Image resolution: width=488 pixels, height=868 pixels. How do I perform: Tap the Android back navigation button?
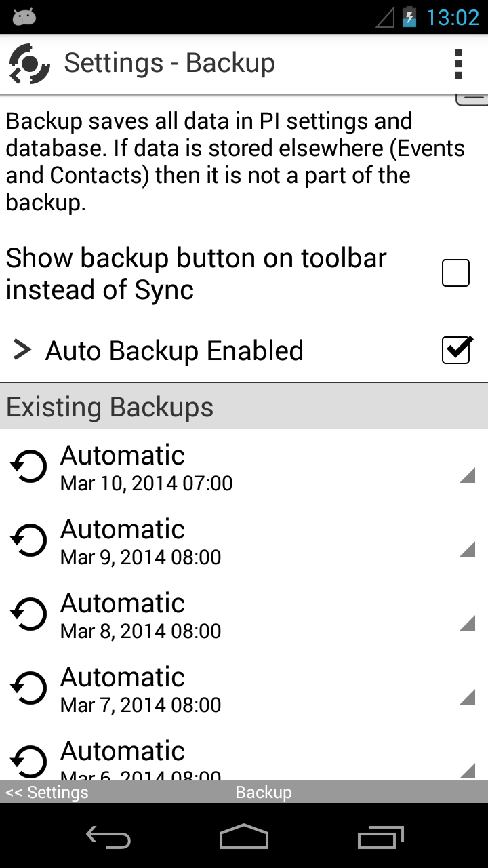coord(108,838)
